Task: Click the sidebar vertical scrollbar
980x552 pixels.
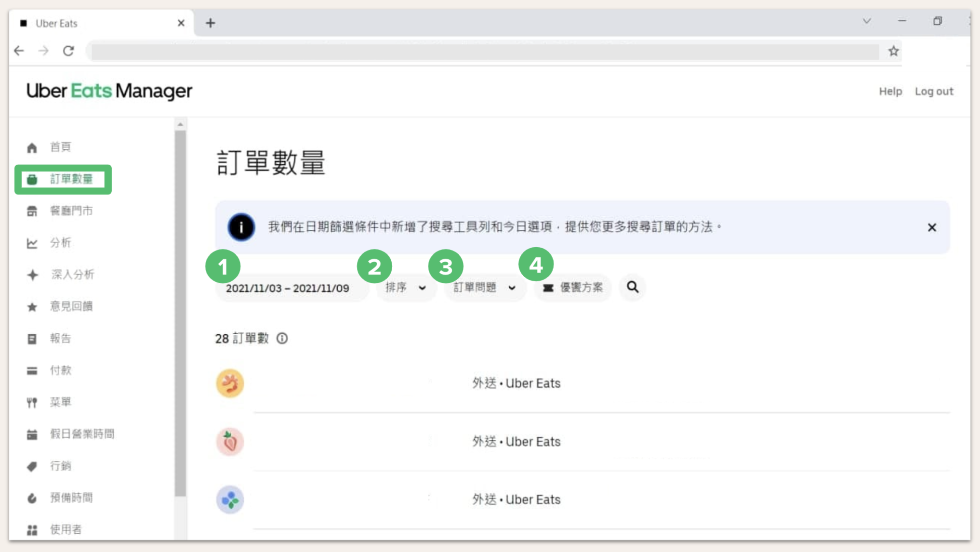Action: point(180,313)
